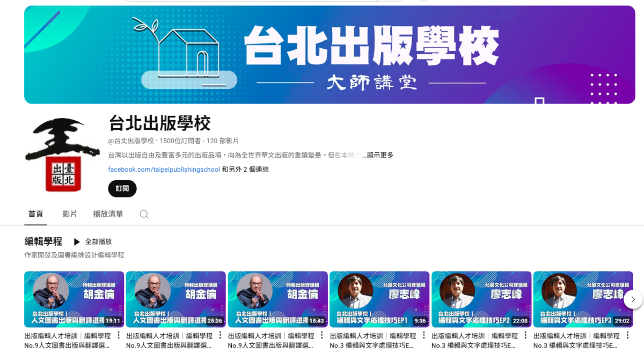Open the channel search magnifier icon
Image resolution: width=644 pixels, height=353 pixels.
coord(144,214)
